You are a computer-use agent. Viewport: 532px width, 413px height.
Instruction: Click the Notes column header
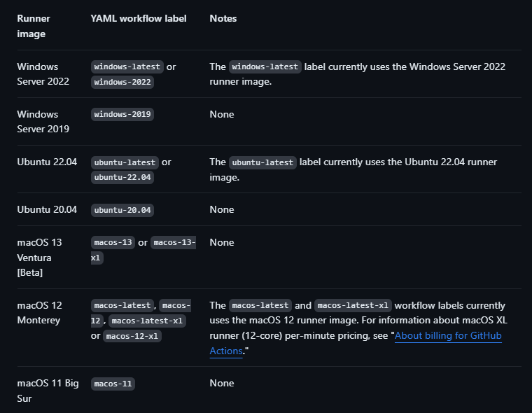(x=223, y=18)
